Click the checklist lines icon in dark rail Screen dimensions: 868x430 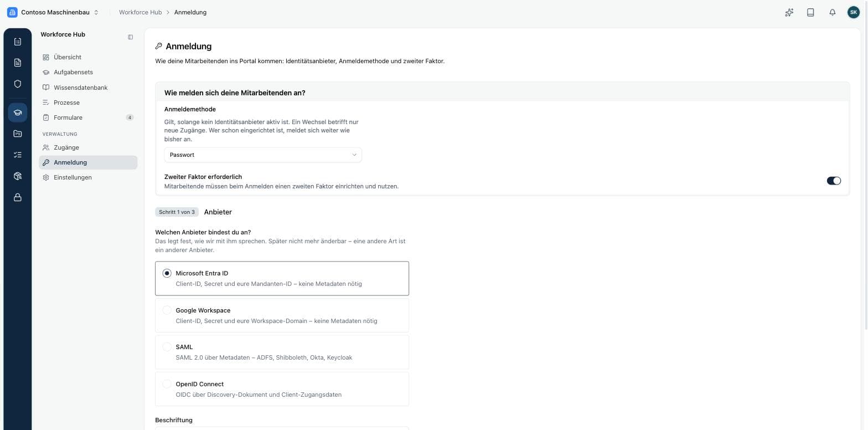(17, 155)
